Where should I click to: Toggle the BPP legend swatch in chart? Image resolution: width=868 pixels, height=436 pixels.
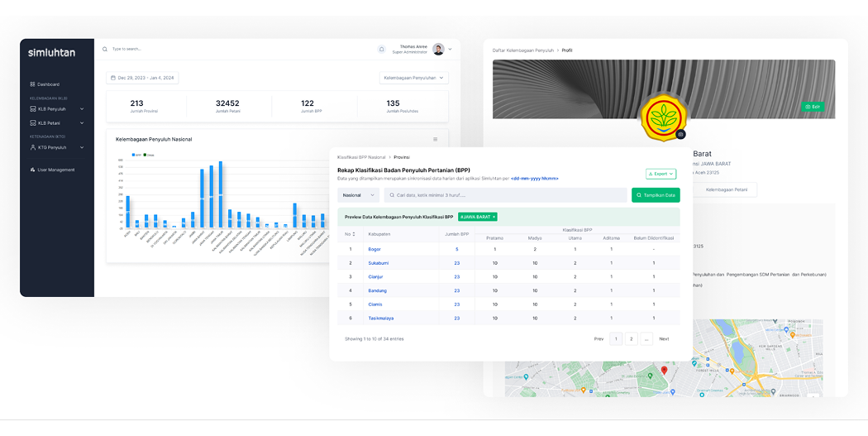pos(135,155)
